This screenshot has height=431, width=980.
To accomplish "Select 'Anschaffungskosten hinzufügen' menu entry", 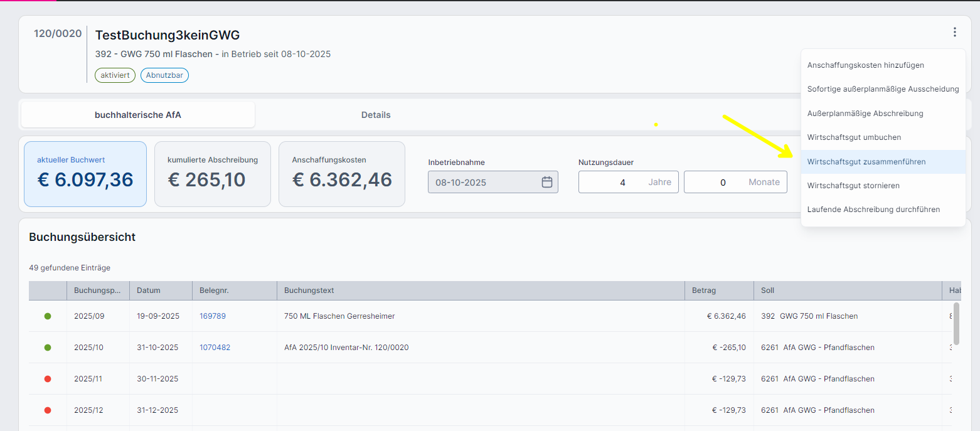I will [865, 65].
